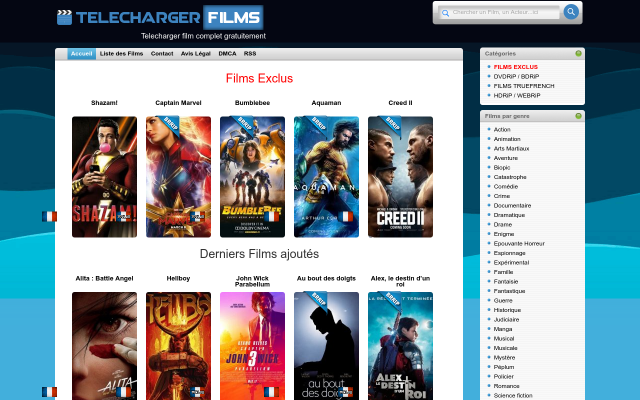Open the Captain Marvel poster

click(178, 177)
